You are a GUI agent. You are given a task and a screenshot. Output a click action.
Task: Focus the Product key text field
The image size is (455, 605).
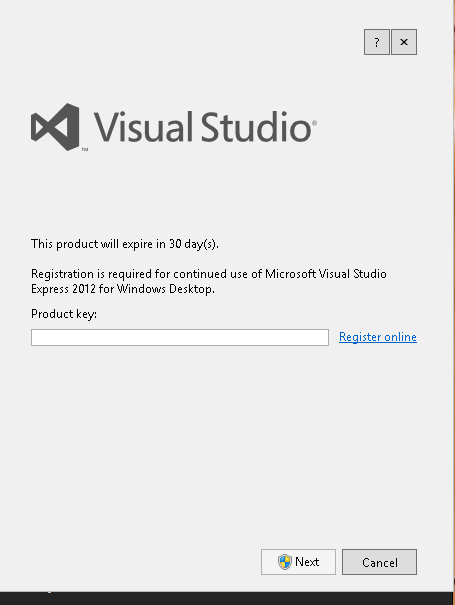coord(180,338)
